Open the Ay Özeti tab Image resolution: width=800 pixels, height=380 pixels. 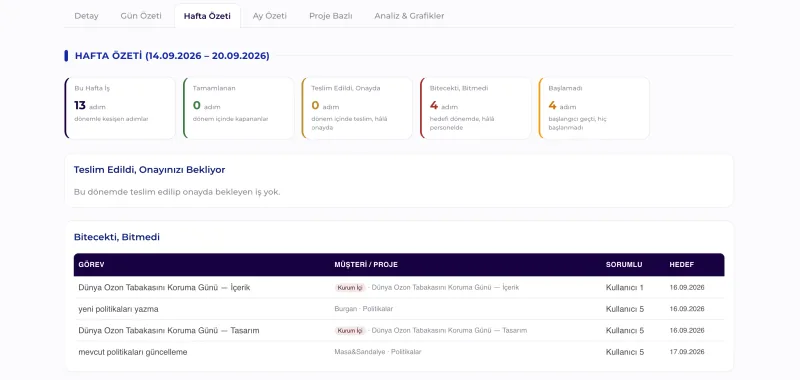pos(269,16)
